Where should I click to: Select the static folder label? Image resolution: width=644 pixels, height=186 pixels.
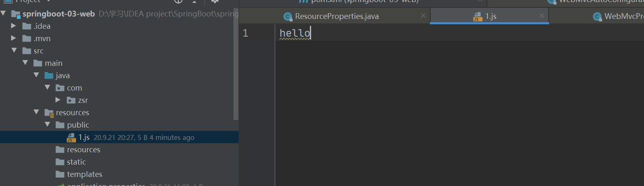coord(76,162)
